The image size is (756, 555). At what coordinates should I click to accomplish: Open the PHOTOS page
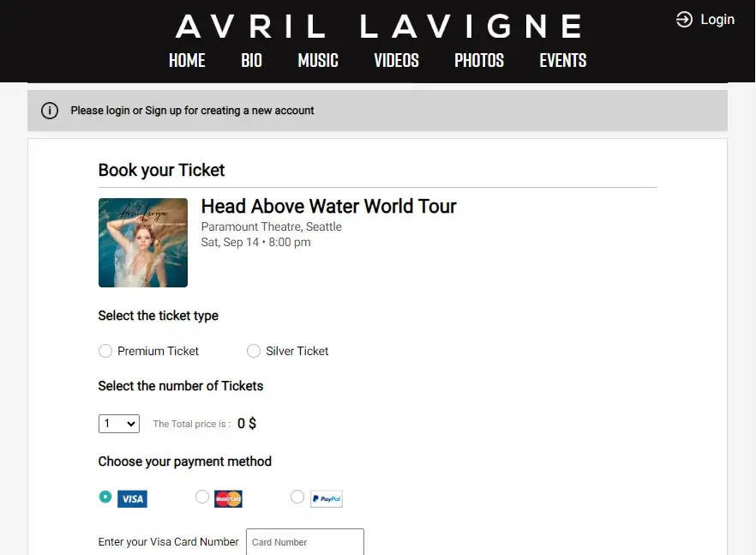click(479, 60)
